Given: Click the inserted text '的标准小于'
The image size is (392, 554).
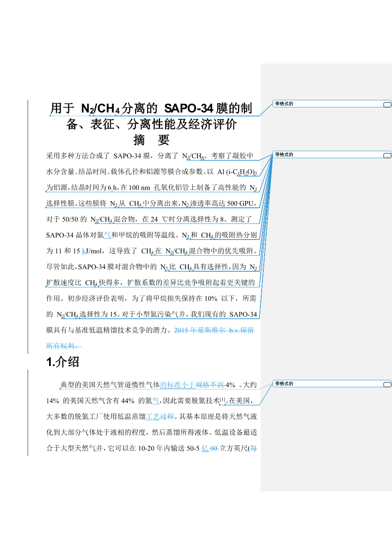Looking at the screenshot, I should click(x=178, y=385).
